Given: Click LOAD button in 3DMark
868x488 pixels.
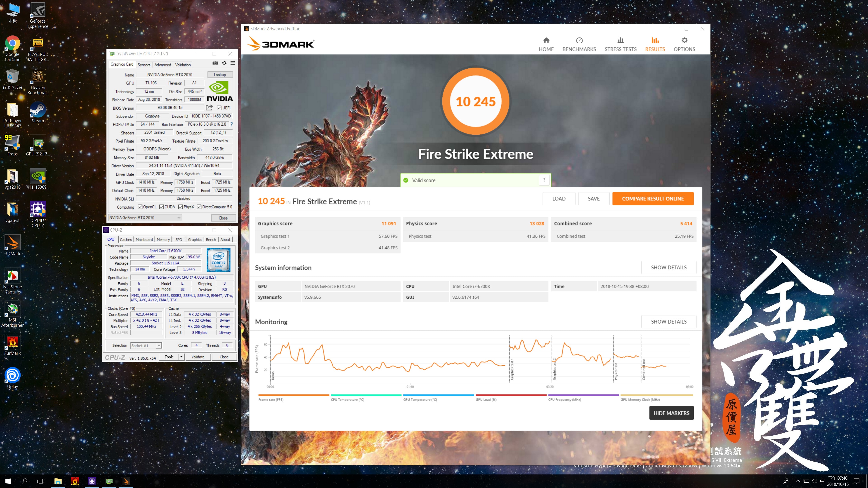Looking at the screenshot, I should point(559,199).
